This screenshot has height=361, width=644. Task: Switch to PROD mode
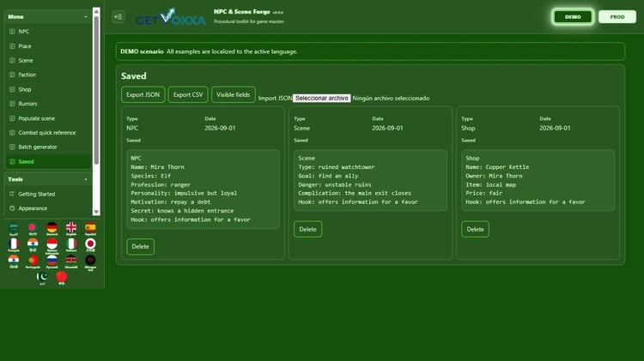click(x=617, y=17)
